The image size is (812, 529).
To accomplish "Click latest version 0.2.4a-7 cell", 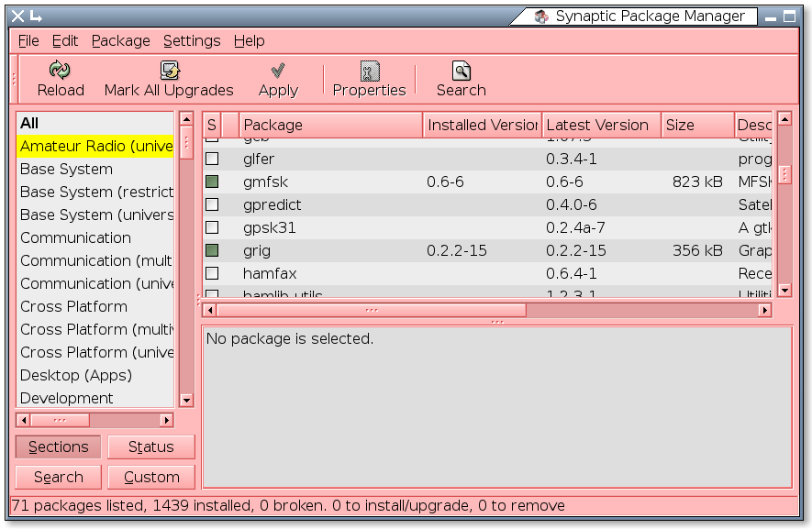I will tap(575, 227).
